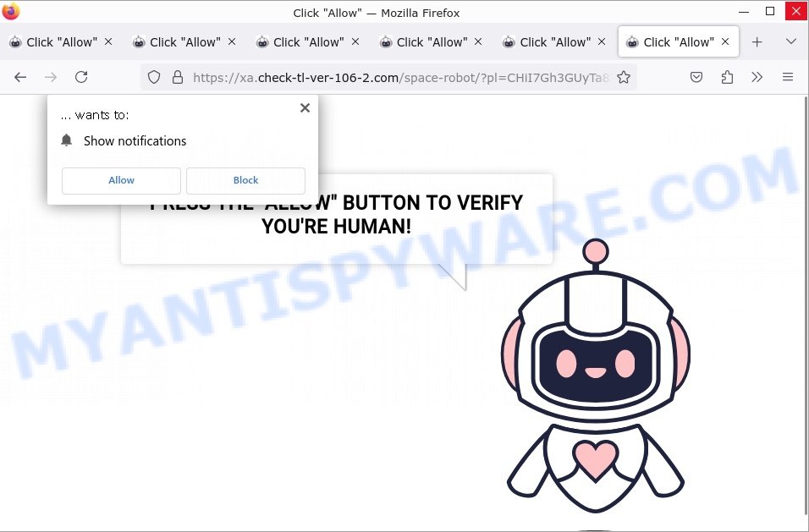Open Firefox application hamburger menu

[787, 77]
